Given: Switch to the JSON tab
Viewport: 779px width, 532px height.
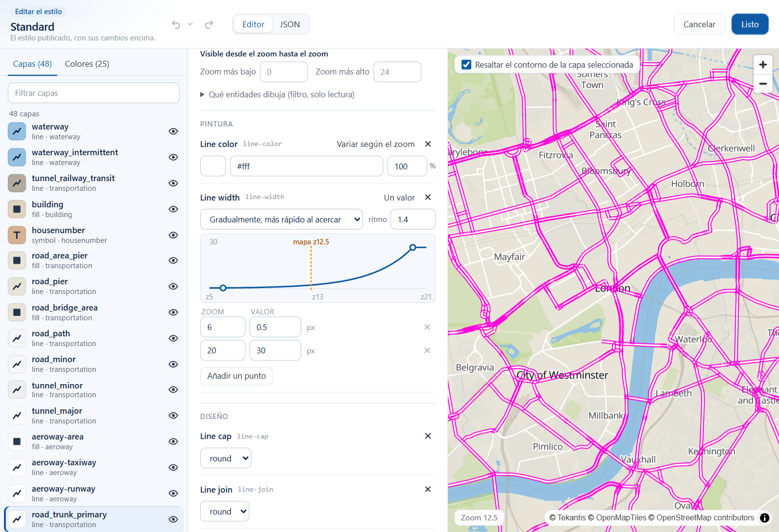Looking at the screenshot, I should 290,24.
